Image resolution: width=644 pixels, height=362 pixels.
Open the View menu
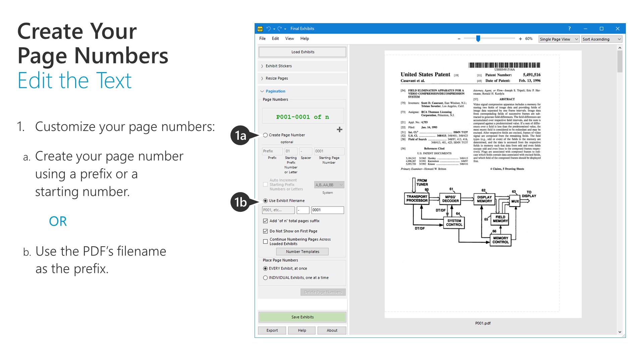click(289, 38)
